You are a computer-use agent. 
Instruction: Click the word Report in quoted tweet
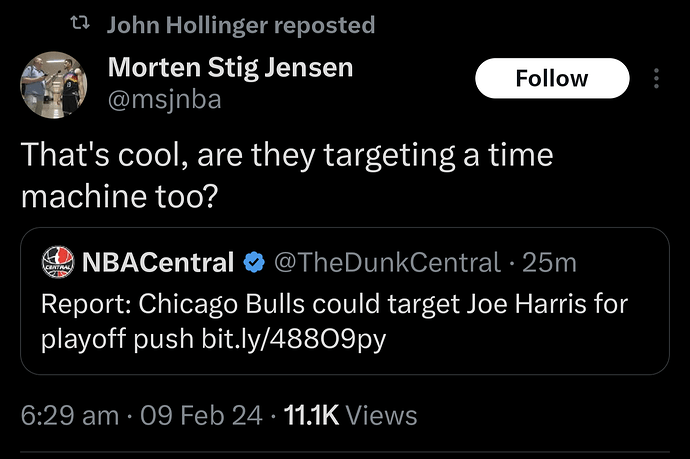pos(86,304)
